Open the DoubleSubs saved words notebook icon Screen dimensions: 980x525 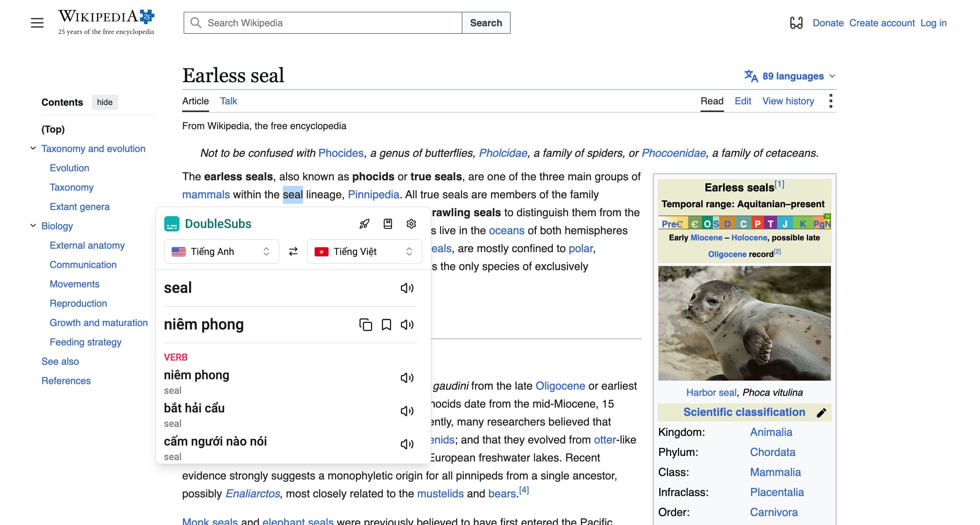tap(388, 224)
